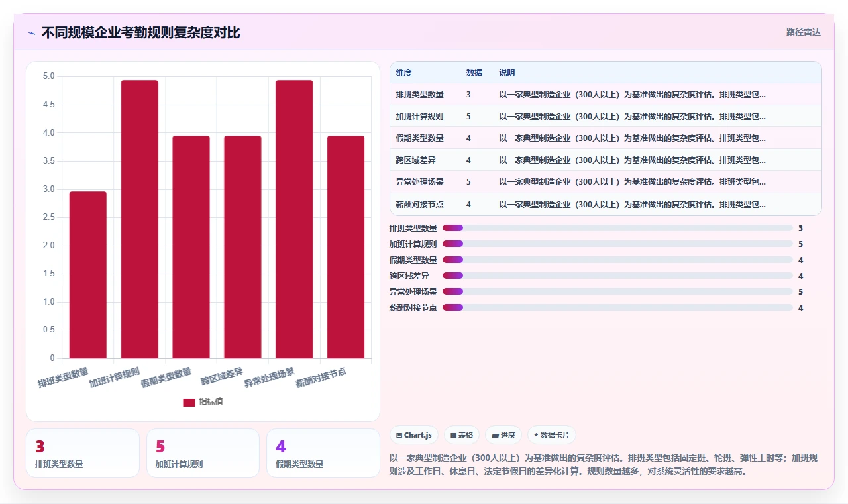The width and height of the screenshot is (848, 504).
Task: Click the 排班类型数量 bar in the chart
Action: coord(88,275)
